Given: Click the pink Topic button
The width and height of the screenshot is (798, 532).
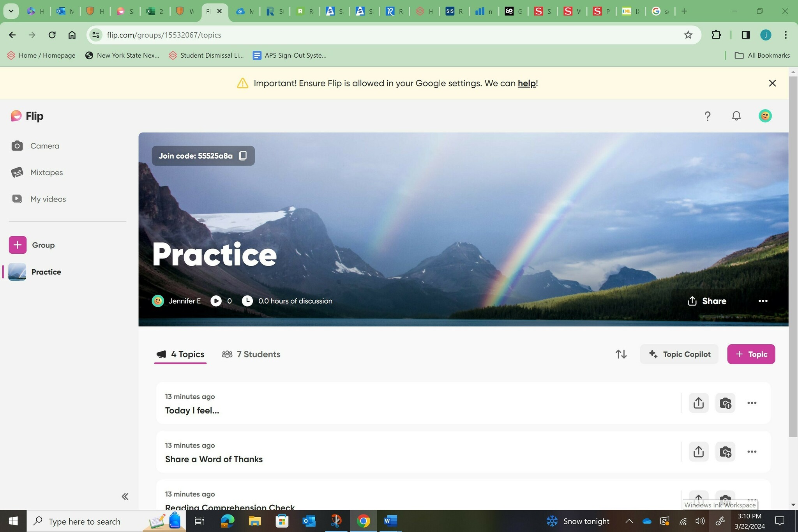Looking at the screenshot, I should (x=751, y=354).
